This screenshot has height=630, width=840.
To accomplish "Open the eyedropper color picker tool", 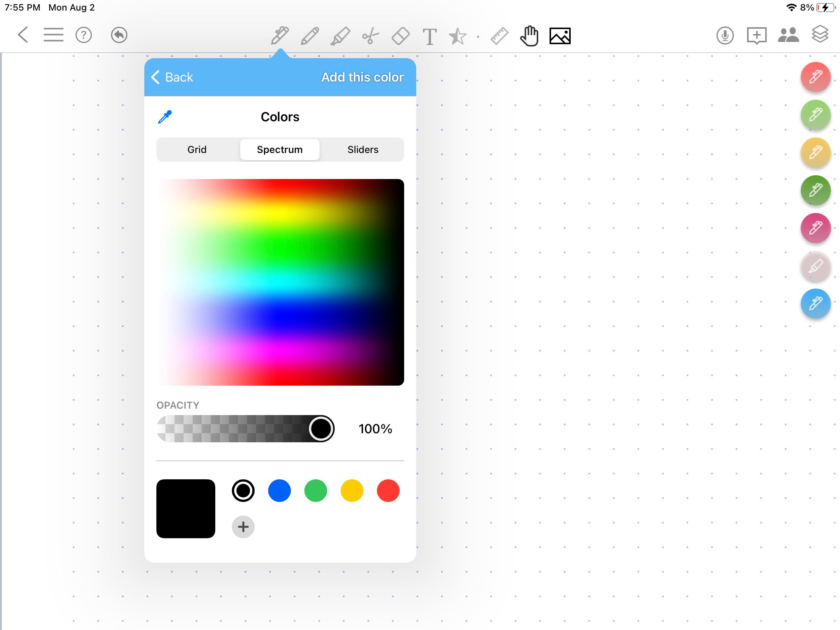I will tap(165, 116).
